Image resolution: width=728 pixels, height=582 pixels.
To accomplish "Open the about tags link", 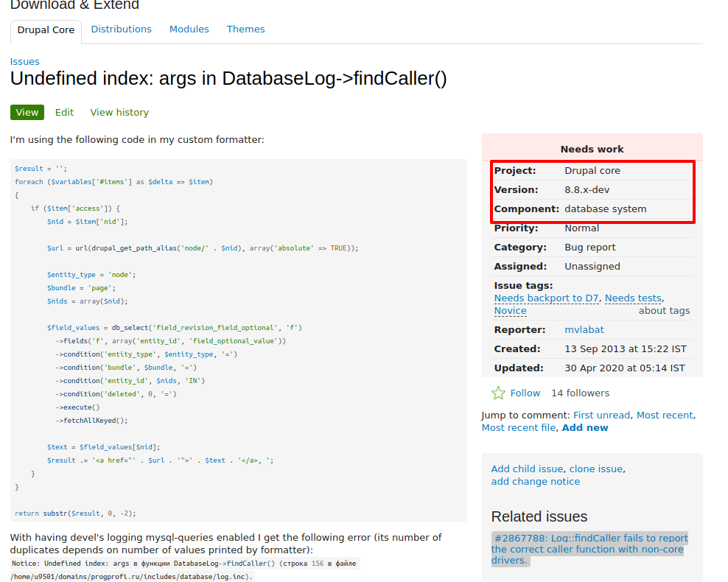I will pos(664,310).
